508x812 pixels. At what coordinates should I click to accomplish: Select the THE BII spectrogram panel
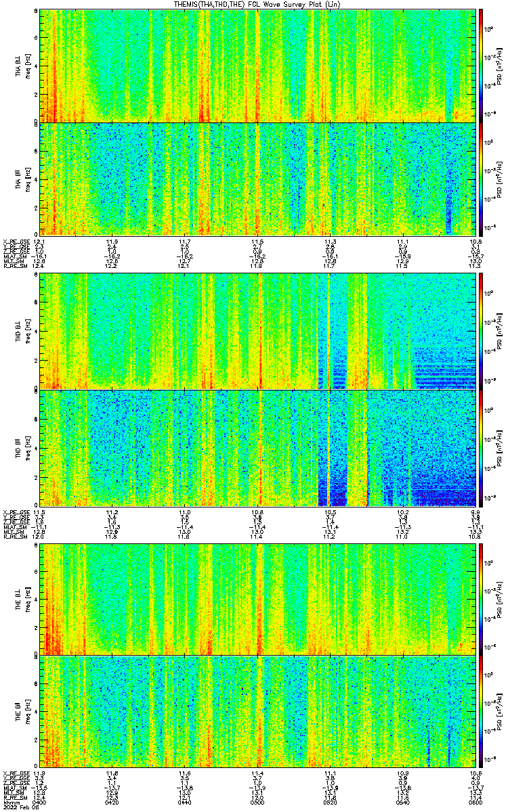258,710
